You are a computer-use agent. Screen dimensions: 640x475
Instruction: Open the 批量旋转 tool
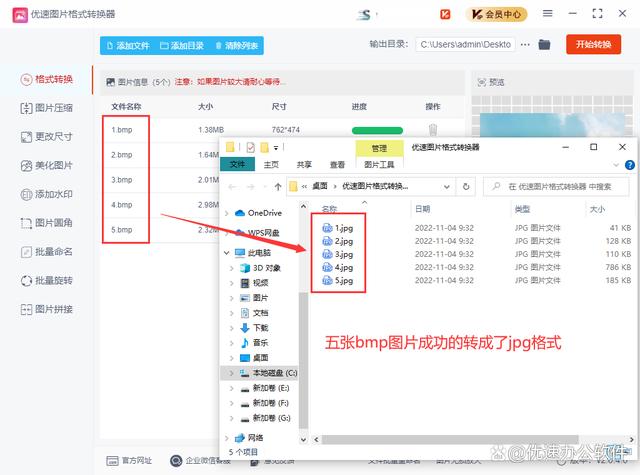pyautogui.click(x=47, y=281)
